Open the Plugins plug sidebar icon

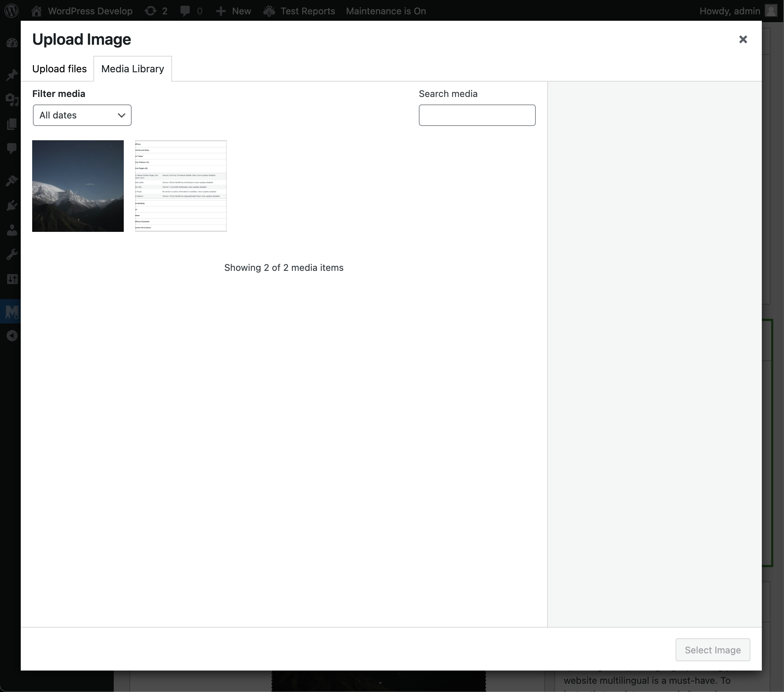[x=12, y=206]
